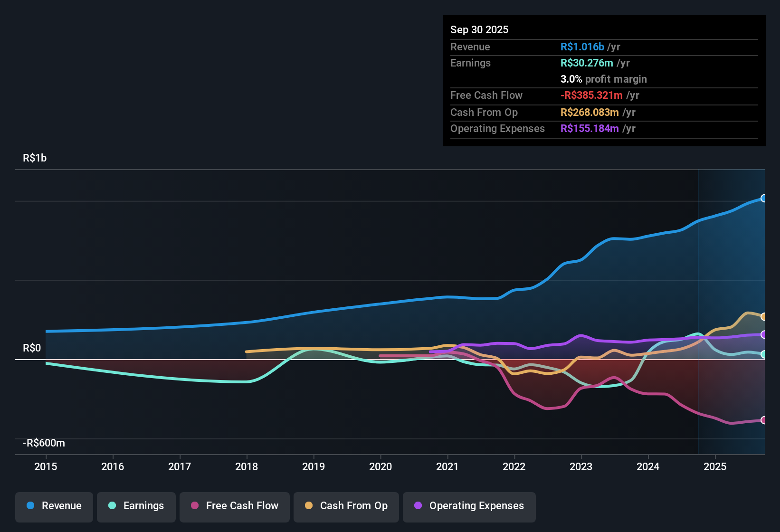Click the chart area at the 2023 vertical gridline
Viewport: 780px width, 532px height.
click(581, 309)
